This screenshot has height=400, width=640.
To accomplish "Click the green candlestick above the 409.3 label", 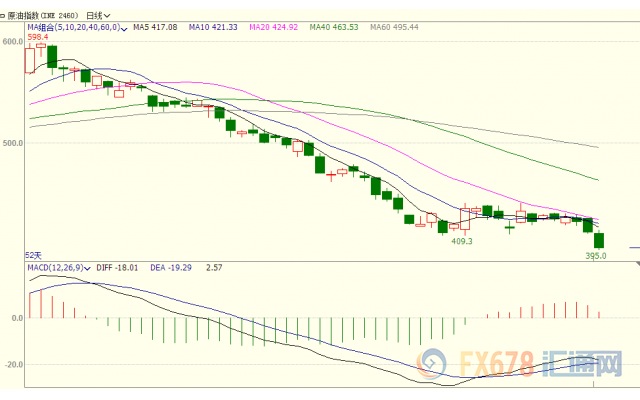I will [443, 227].
